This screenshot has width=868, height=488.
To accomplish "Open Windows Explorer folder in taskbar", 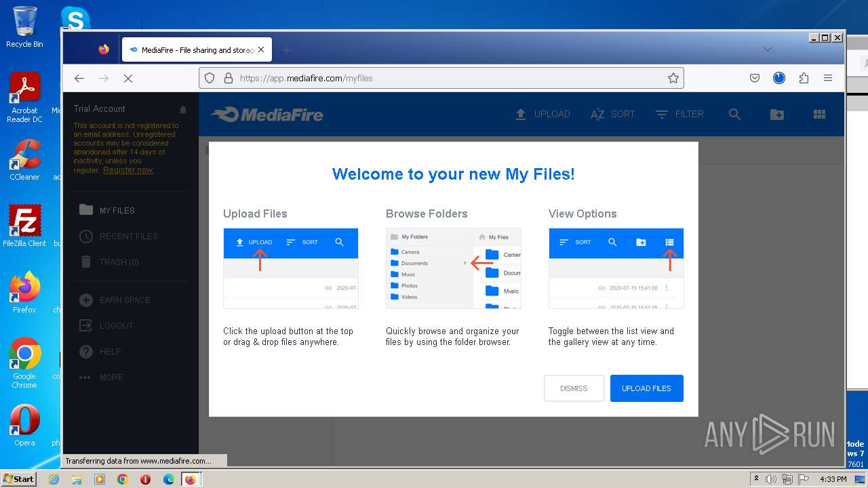I will pos(77,479).
